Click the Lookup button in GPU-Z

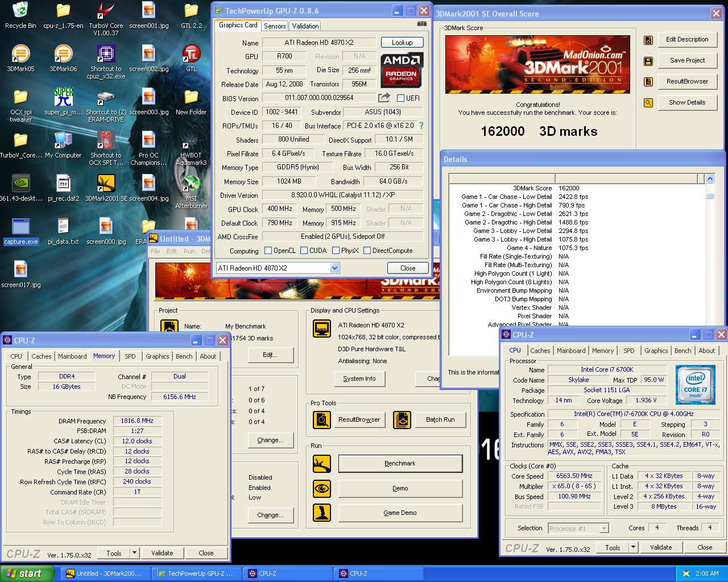(x=402, y=43)
